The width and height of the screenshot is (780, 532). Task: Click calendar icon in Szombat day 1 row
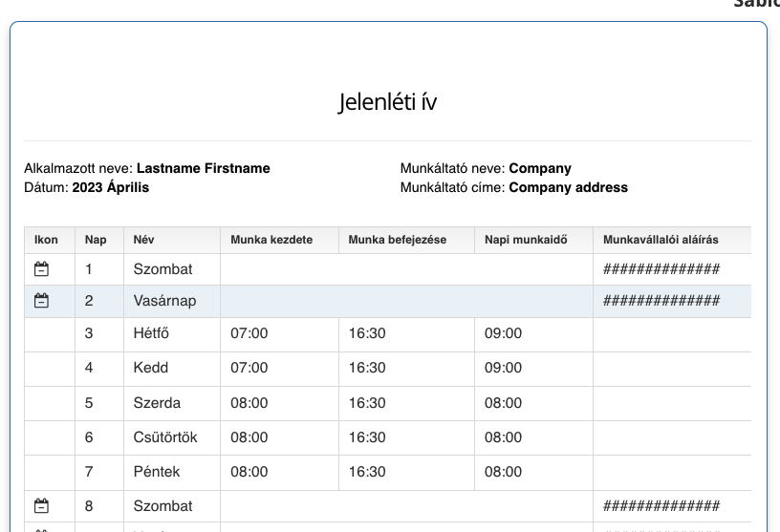(x=41, y=269)
